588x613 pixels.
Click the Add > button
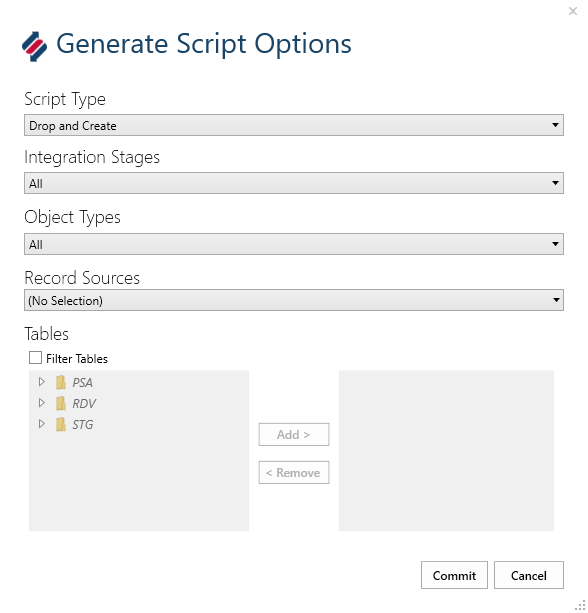click(294, 434)
